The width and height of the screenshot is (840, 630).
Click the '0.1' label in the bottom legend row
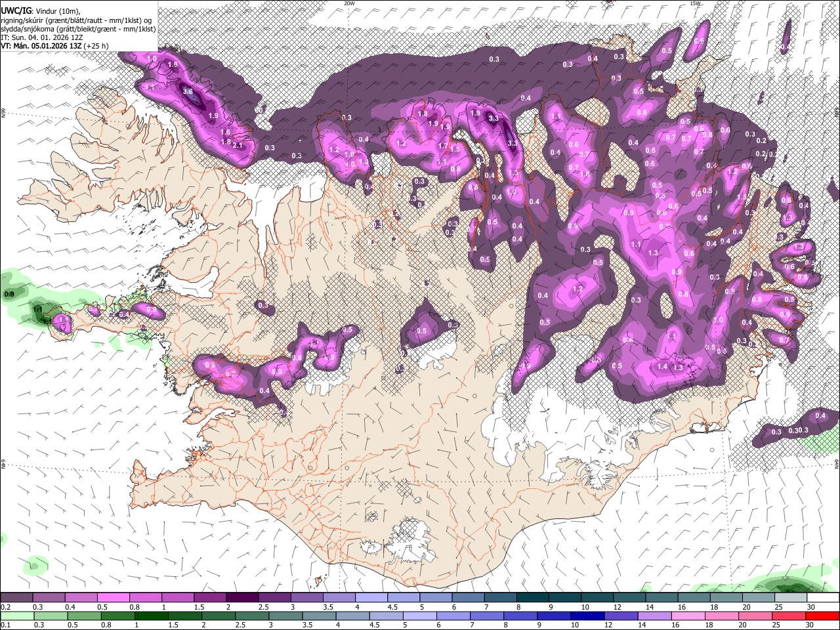[6, 625]
